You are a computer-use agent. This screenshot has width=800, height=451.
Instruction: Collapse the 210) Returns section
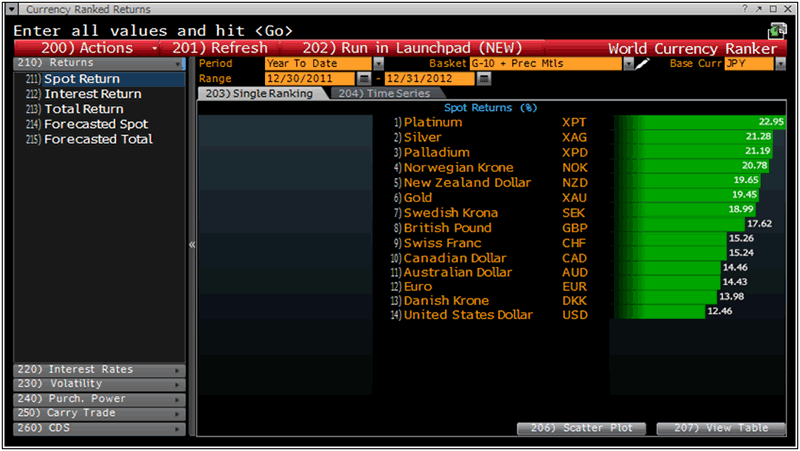[99, 63]
